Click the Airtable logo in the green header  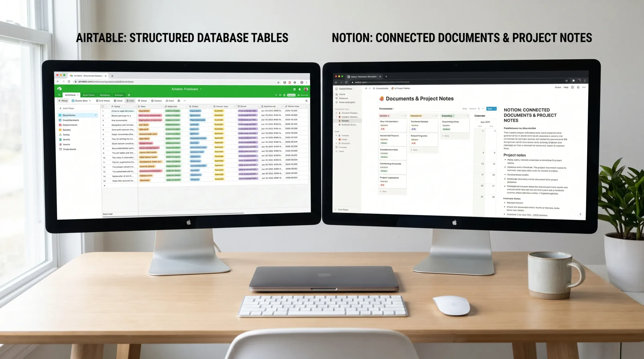coord(59,89)
